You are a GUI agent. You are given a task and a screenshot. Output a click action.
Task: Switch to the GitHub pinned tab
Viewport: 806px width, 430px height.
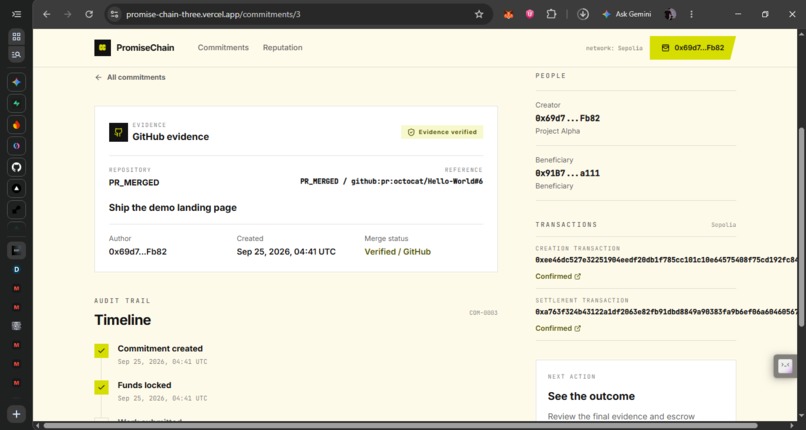click(x=16, y=167)
